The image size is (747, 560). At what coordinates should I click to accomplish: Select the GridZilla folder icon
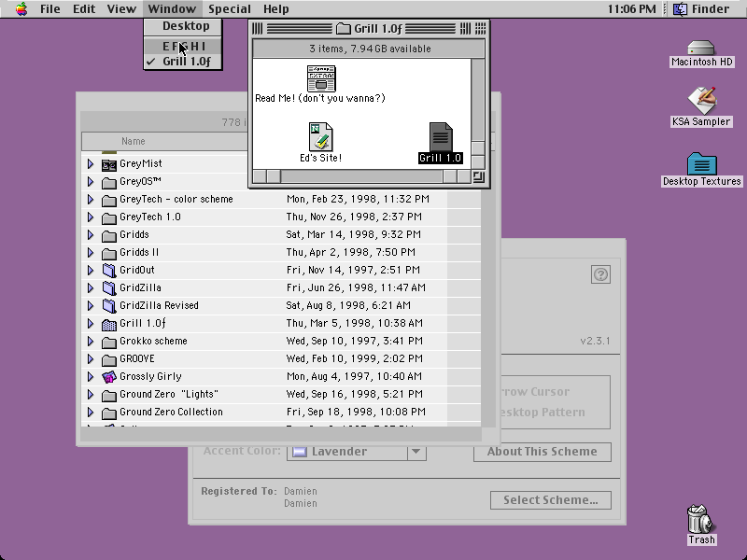tap(109, 288)
